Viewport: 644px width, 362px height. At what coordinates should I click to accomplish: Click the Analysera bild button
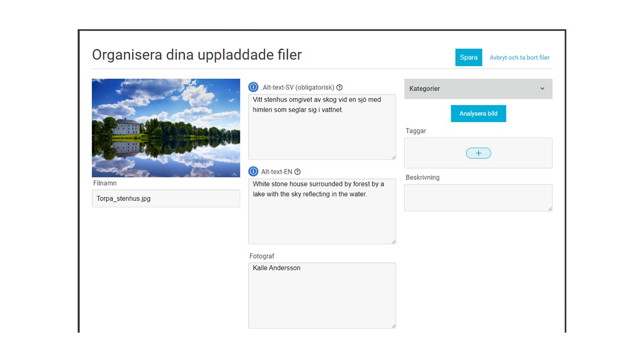[478, 113]
